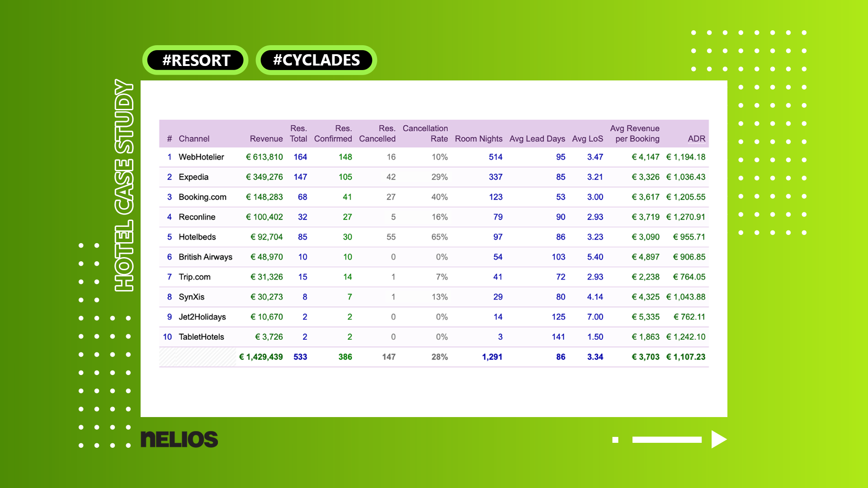Click the total ADR € 1,107.23
The height and width of the screenshot is (488, 868).
coord(686,357)
